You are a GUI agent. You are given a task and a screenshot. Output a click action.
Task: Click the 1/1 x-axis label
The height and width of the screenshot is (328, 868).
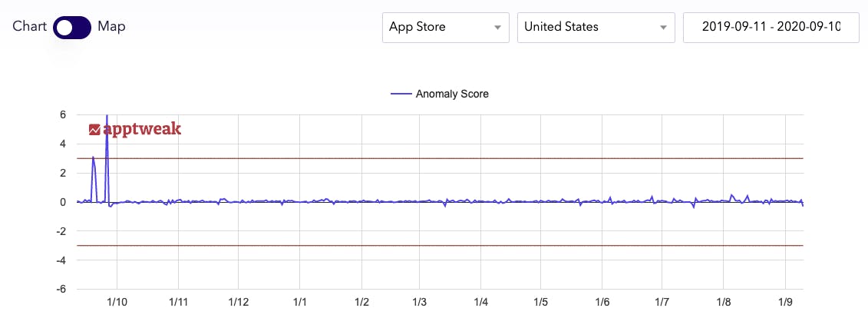300,303
